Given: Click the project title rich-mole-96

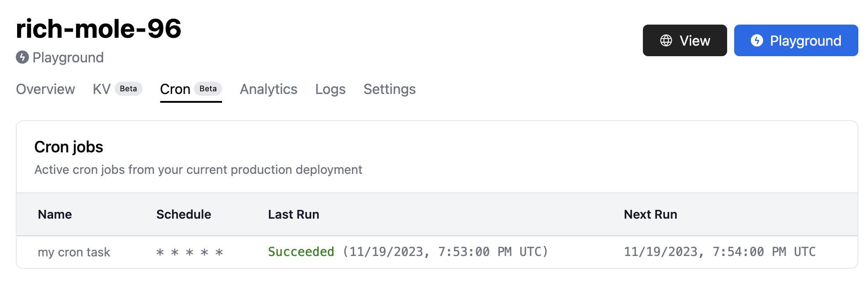Looking at the screenshot, I should (x=99, y=29).
